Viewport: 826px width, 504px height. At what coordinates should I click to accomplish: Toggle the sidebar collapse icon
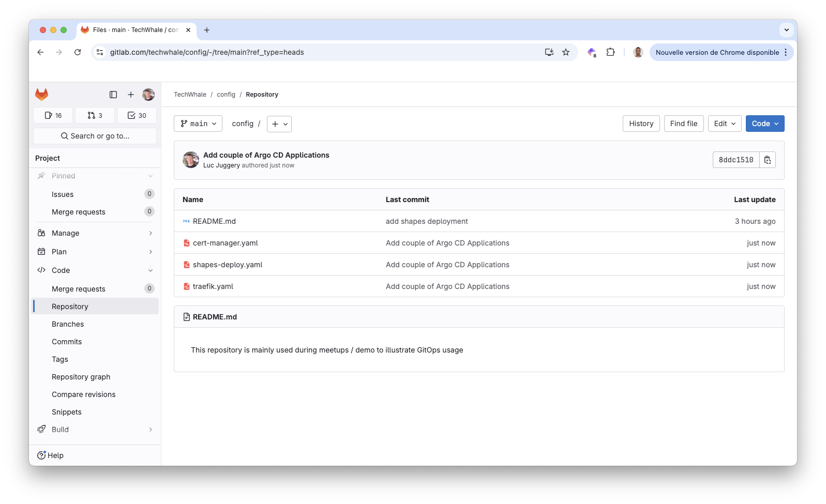coord(113,95)
